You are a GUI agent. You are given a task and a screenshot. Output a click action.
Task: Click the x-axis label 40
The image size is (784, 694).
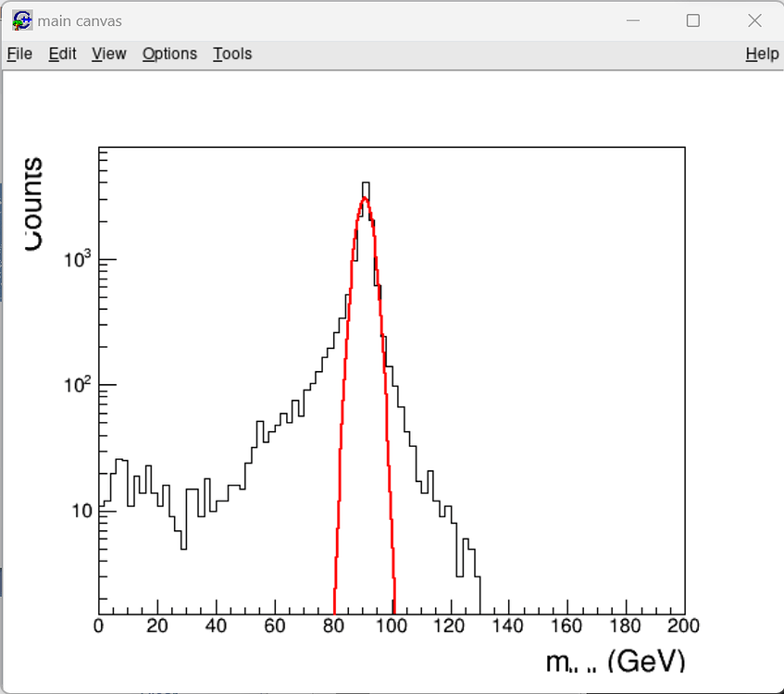click(x=216, y=626)
